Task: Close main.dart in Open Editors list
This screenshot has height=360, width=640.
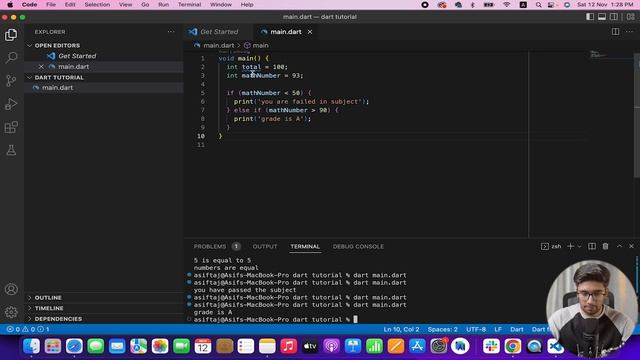Action: pyautogui.click(x=41, y=67)
